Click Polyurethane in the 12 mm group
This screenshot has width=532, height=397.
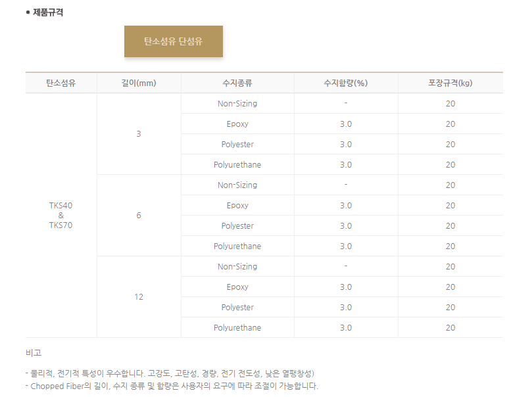pos(237,328)
